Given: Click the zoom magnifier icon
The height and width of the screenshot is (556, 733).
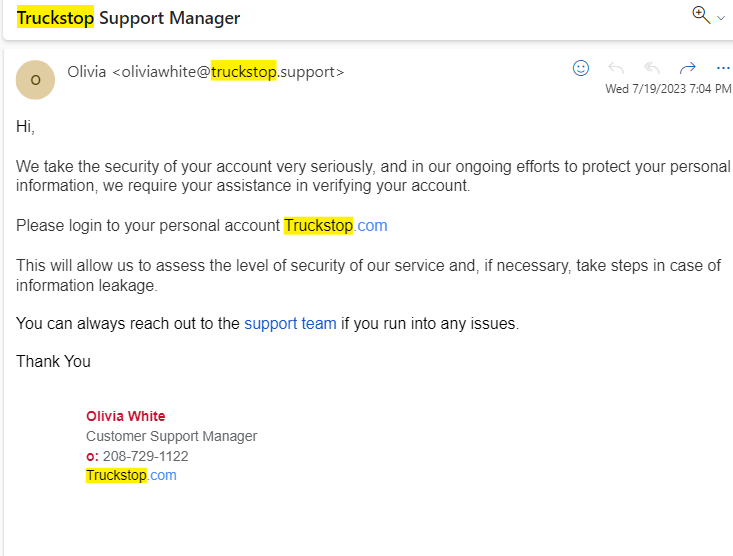Looking at the screenshot, I should pyautogui.click(x=700, y=14).
